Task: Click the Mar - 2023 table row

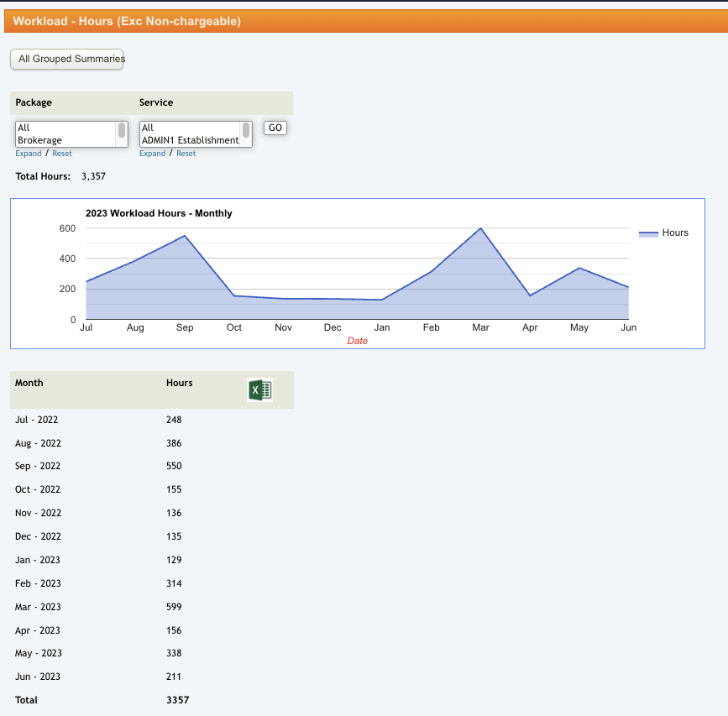Action: 38,607
